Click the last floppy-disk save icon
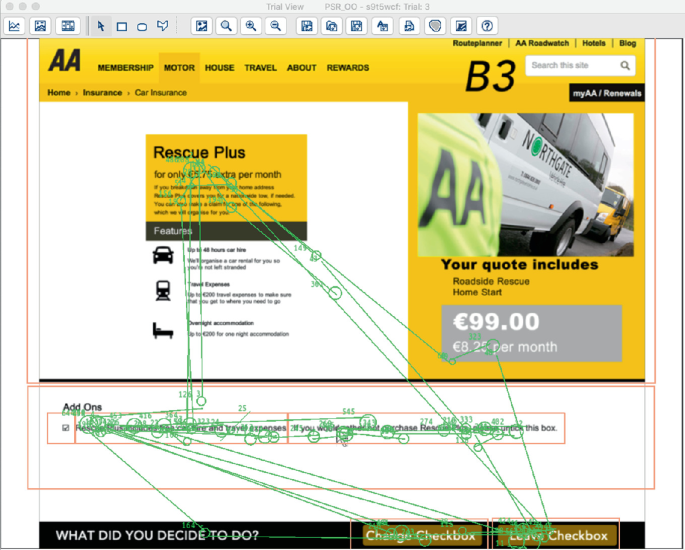This screenshot has height=550, width=685. (x=356, y=26)
